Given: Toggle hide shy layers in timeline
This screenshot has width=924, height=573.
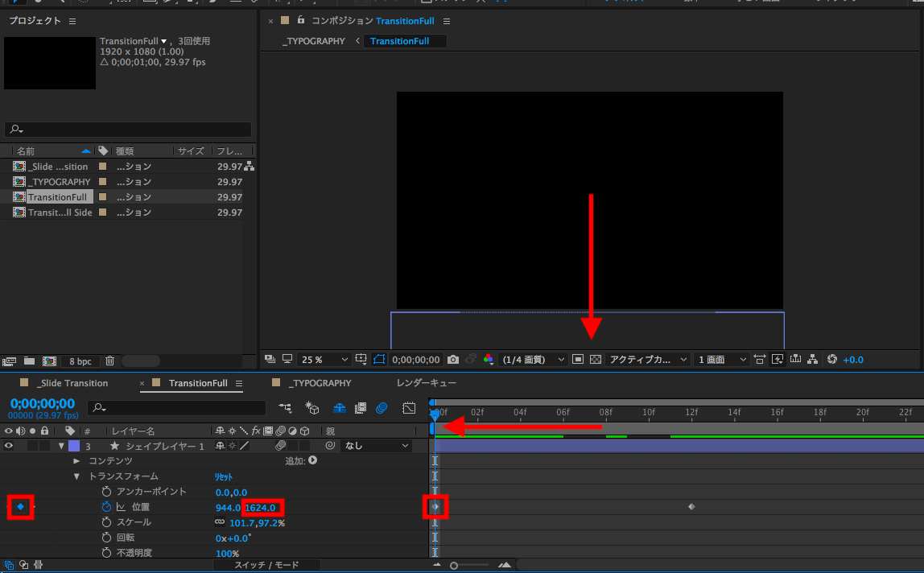Looking at the screenshot, I should (x=340, y=408).
